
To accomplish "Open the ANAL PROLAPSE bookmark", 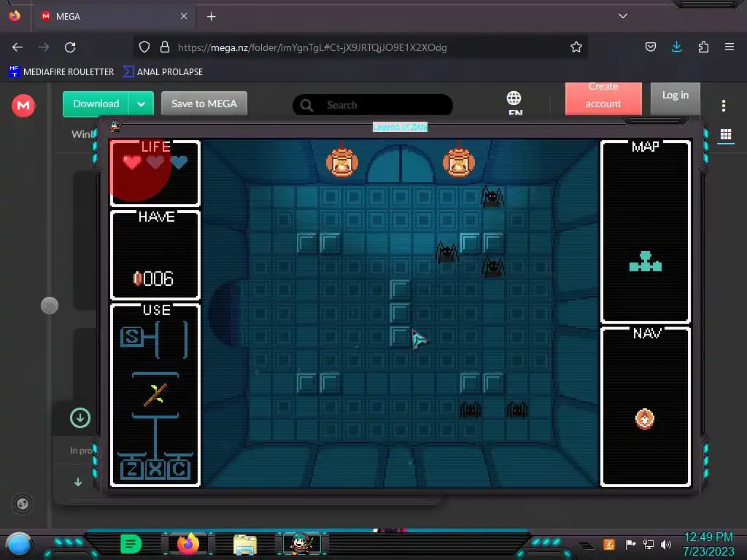I will coord(163,72).
